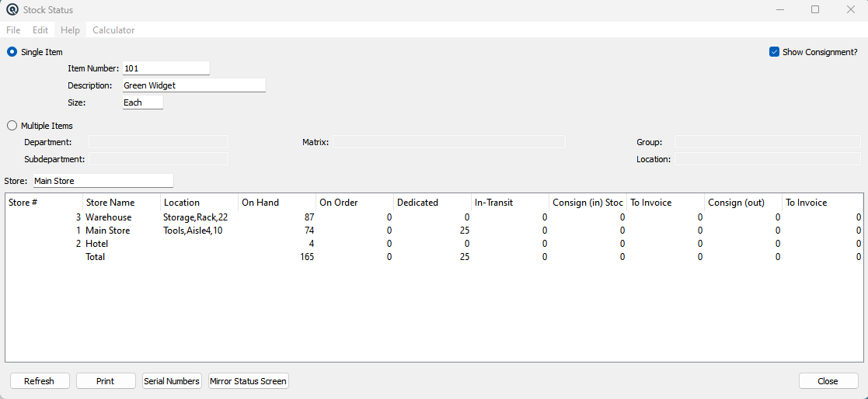Click the Close button at bottom right
The width and height of the screenshot is (868, 399).
828,381
